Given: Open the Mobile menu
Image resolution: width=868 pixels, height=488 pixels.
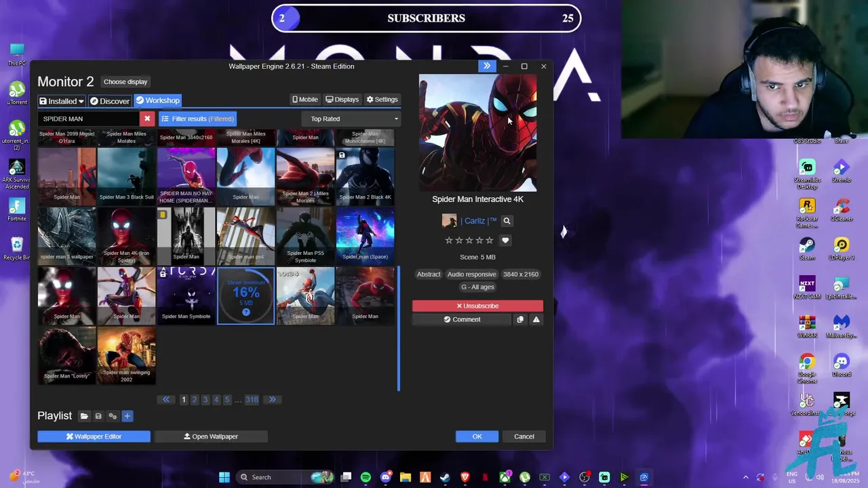Looking at the screenshot, I should point(305,100).
